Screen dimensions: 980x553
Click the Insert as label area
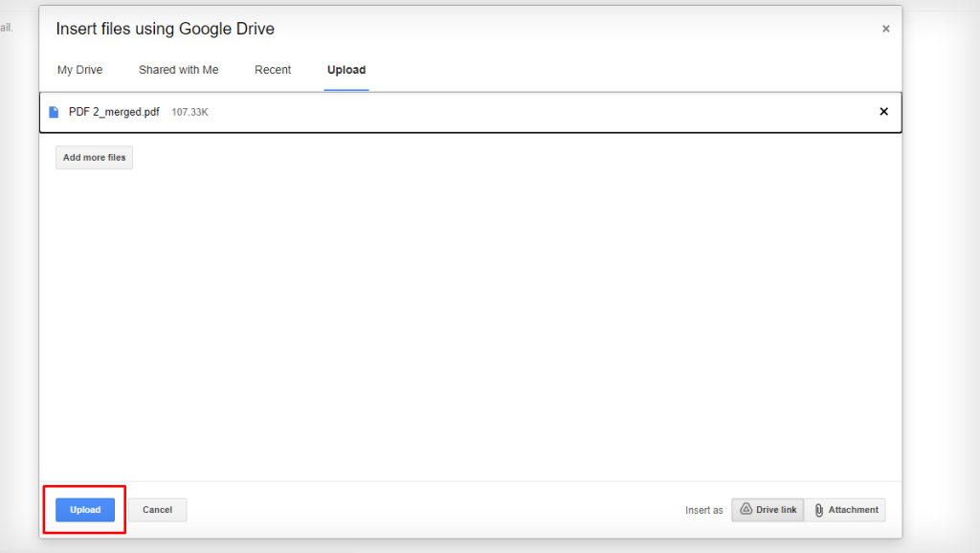(x=704, y=510)
